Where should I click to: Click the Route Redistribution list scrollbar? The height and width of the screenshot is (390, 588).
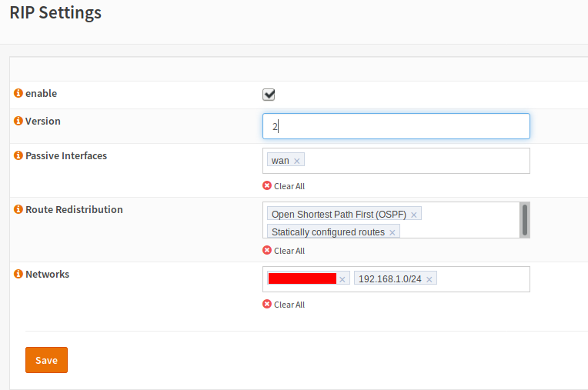click(525, 220)
